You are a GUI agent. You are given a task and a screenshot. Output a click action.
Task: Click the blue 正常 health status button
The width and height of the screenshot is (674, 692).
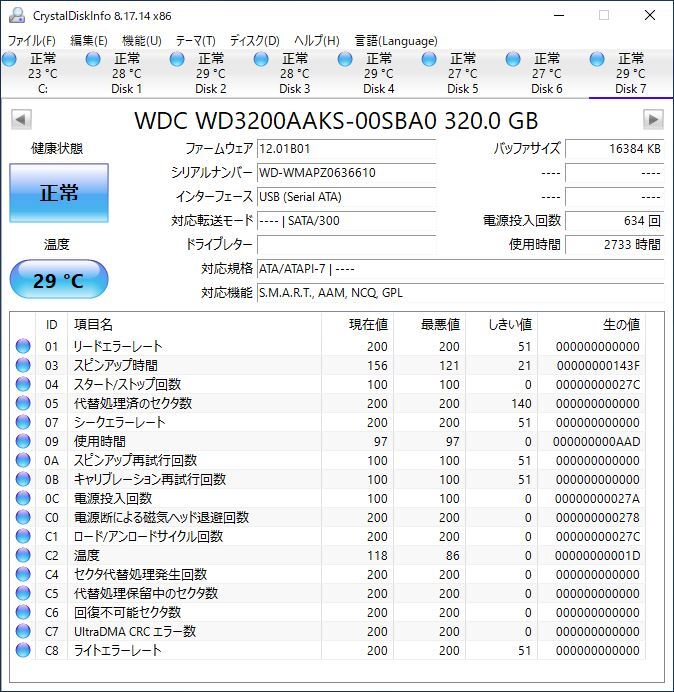click(x=59, y=193)
